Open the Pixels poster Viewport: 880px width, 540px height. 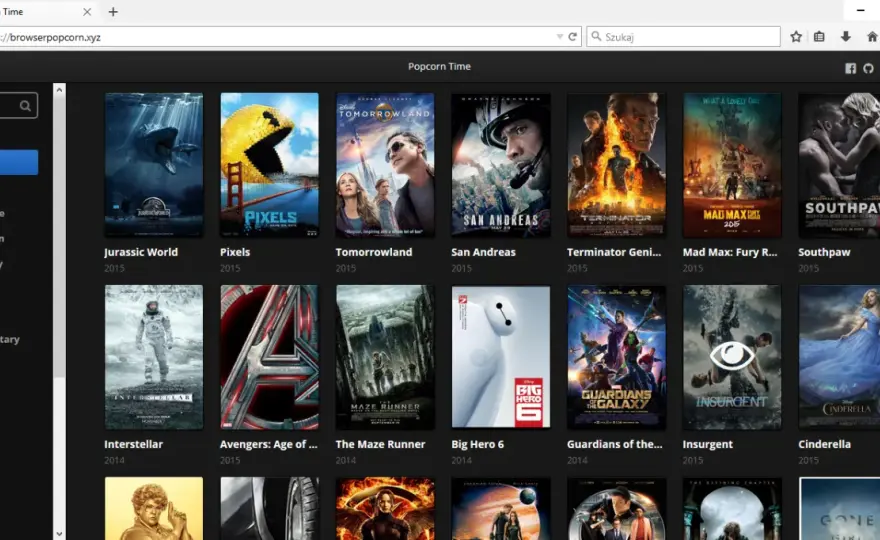(269, 164)
